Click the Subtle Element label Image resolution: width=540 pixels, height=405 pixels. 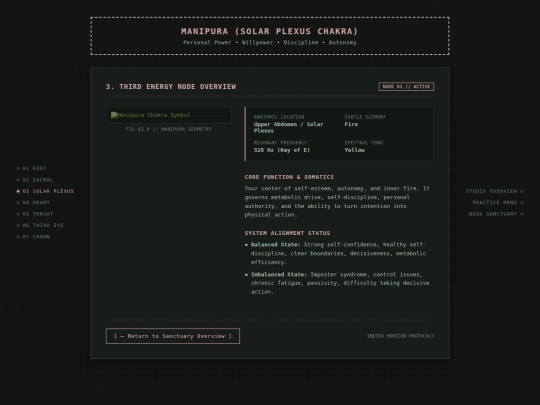coord(365,117)
